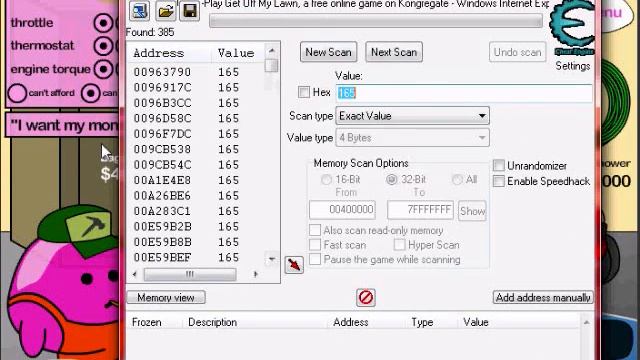Click the To address field 7FFFFFFF
Screen dimensions: 640x360
coord(420,210)
